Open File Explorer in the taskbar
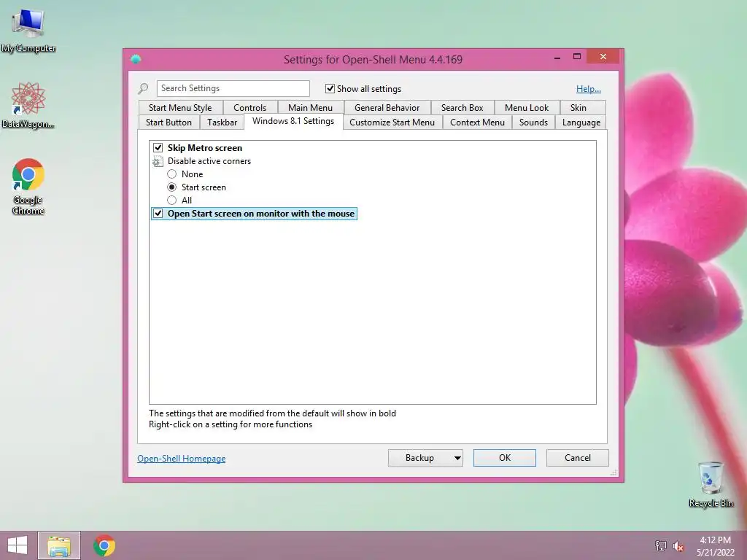This screenshot has height=560, width=747. (59, 545)
